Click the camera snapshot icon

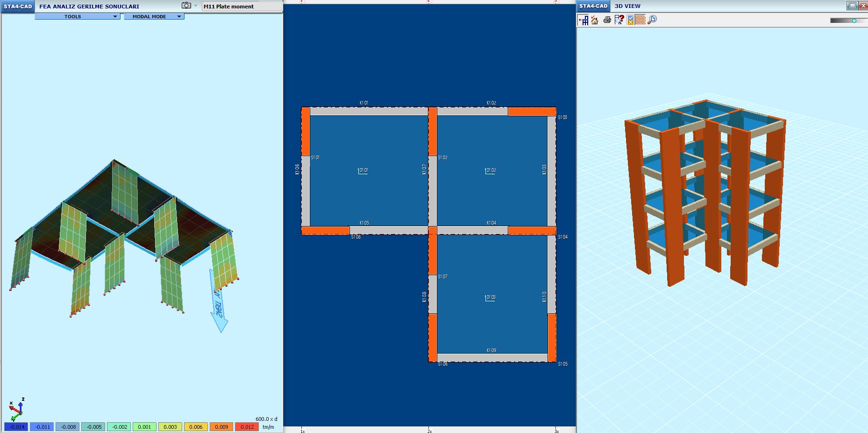click(x=186, y=6)
